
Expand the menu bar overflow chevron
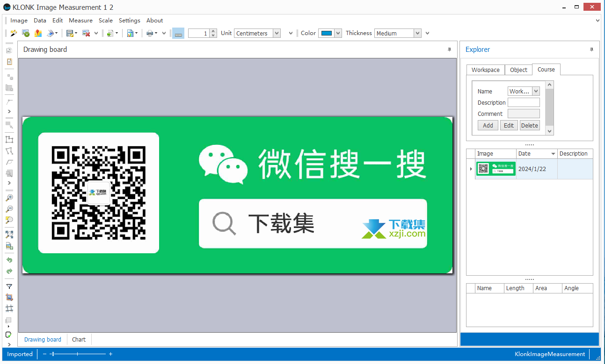(598, 21)
